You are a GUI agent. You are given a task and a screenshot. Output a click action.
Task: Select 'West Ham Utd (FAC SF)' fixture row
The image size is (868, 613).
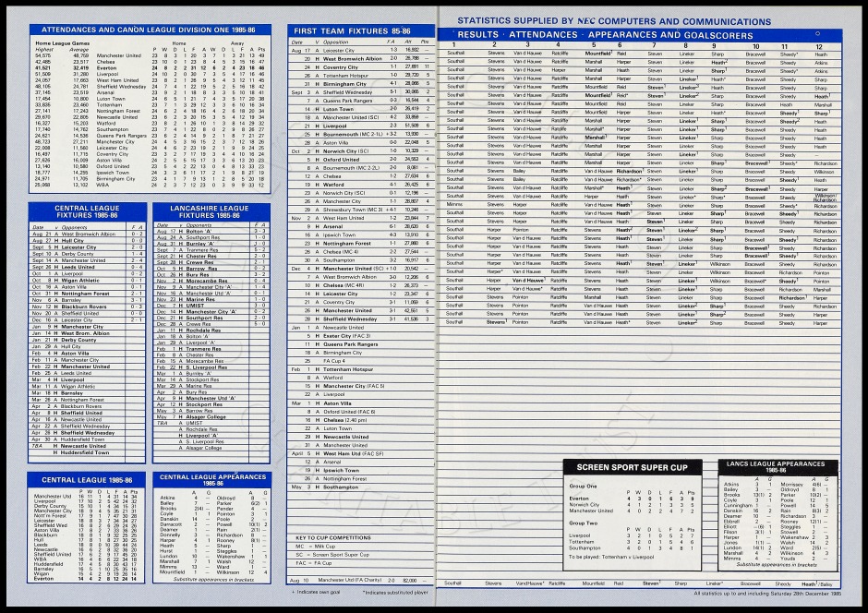353,453
